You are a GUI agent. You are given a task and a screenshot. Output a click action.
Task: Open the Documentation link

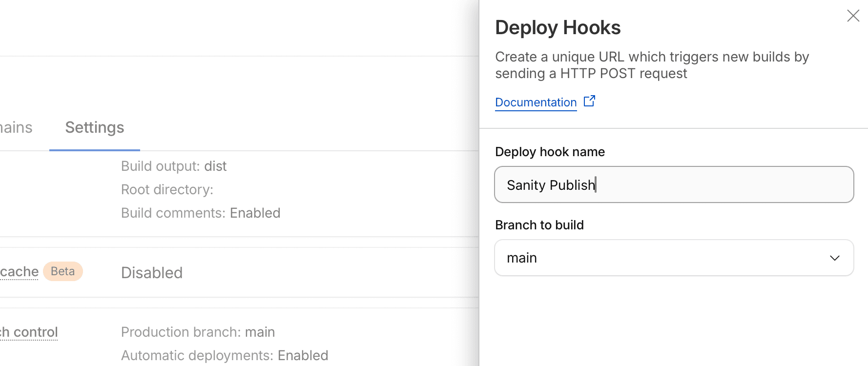click(536, 102)
